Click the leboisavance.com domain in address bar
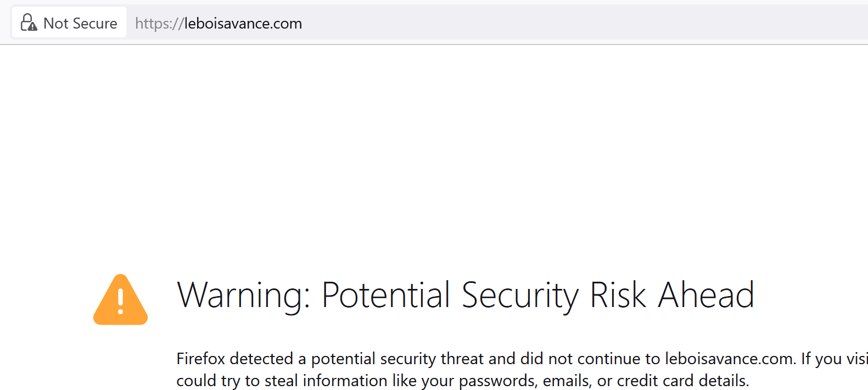 [243, 24]
